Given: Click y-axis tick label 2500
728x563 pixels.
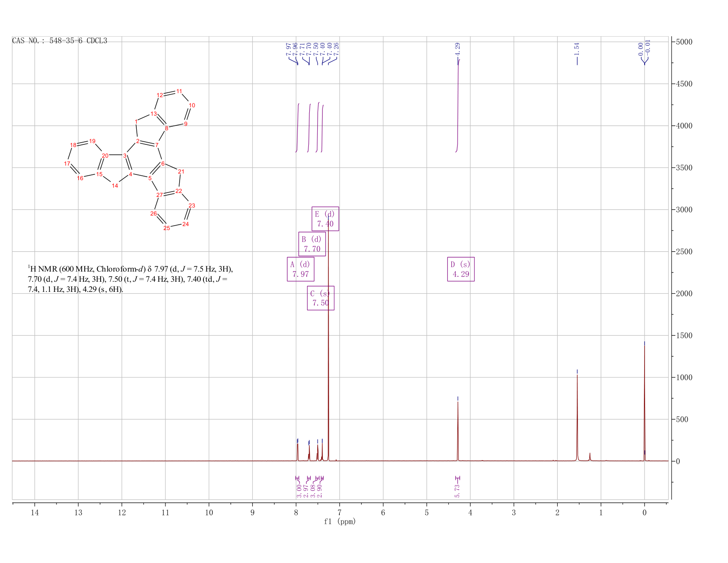Looking at the screenshot, I should click(x=684, y=252).
